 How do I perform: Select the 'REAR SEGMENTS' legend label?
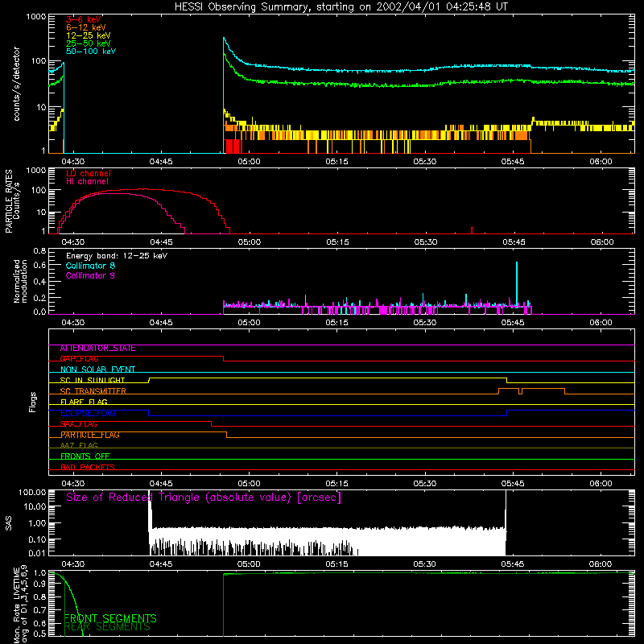(x=107, y=627)
